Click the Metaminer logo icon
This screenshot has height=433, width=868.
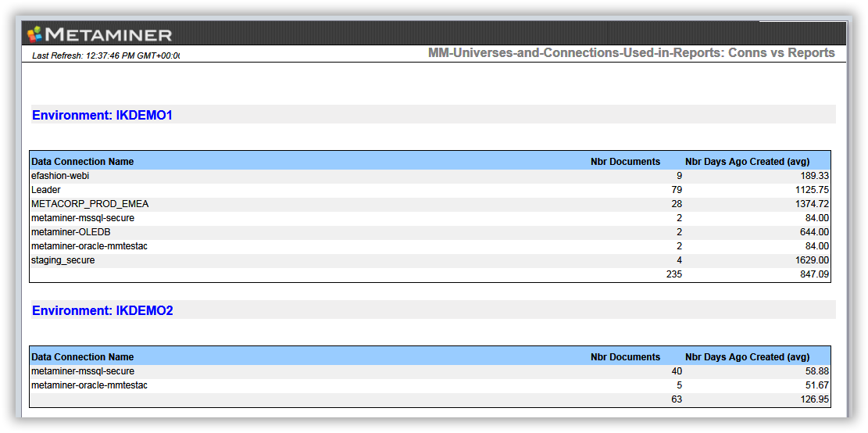(x=35, y=35)
